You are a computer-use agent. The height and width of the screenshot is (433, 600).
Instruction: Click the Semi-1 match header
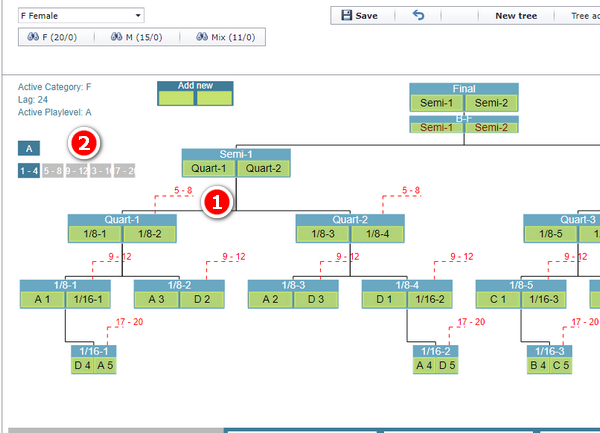(236, 154)
